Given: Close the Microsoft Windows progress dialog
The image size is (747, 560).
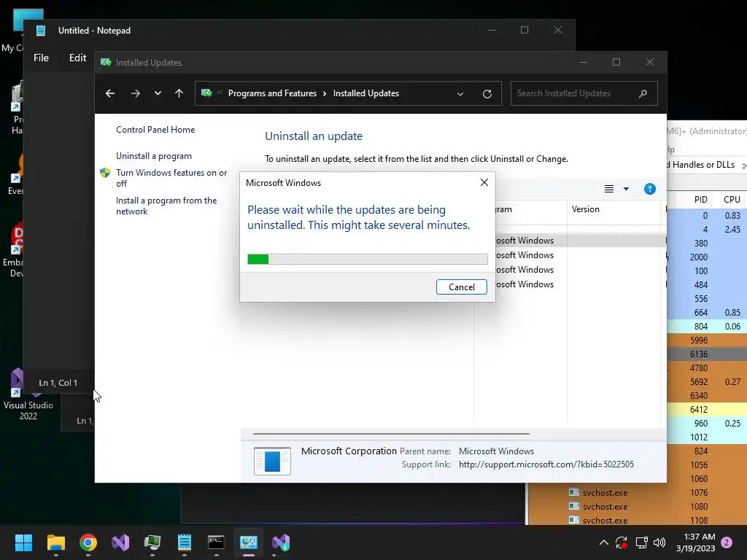Looking at the screenshot, I should (484, 182).
